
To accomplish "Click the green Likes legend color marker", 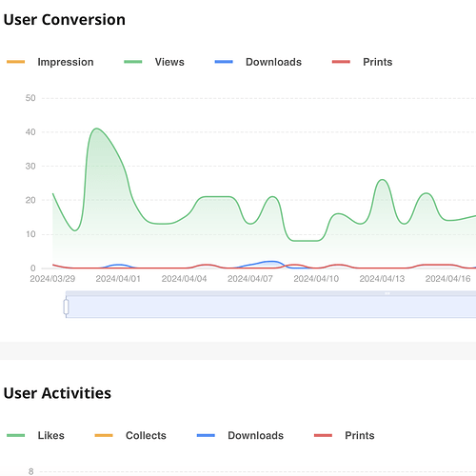I will pyautogui.click(x=15, y=435).
